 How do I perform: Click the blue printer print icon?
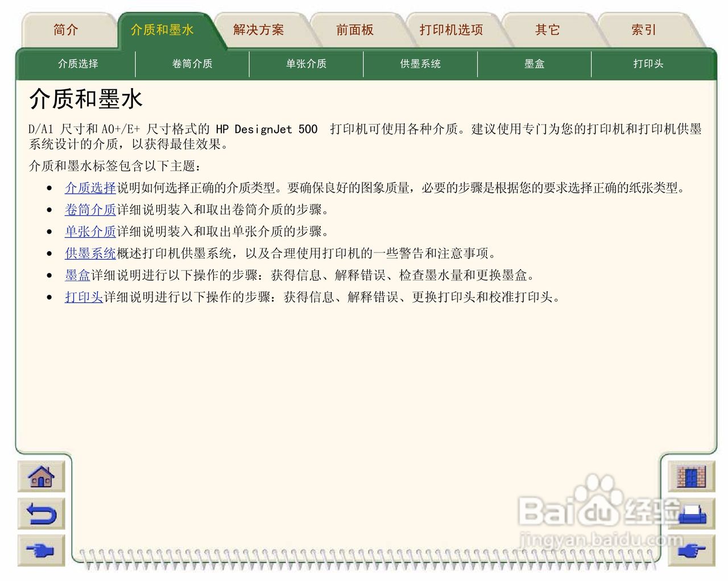coord(691,514)
